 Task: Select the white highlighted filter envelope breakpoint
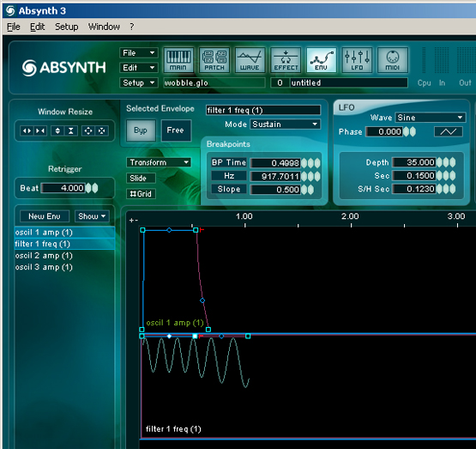[x=195, y=336]
